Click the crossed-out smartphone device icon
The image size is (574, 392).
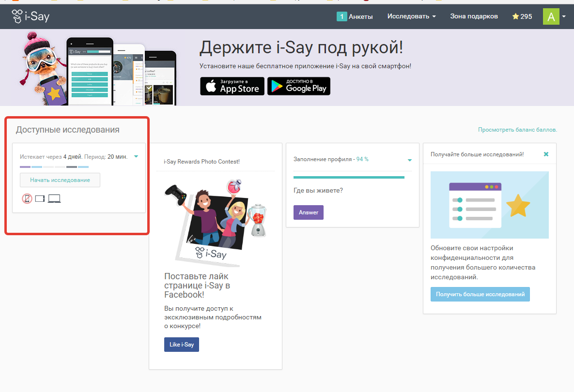pos(27,198)
